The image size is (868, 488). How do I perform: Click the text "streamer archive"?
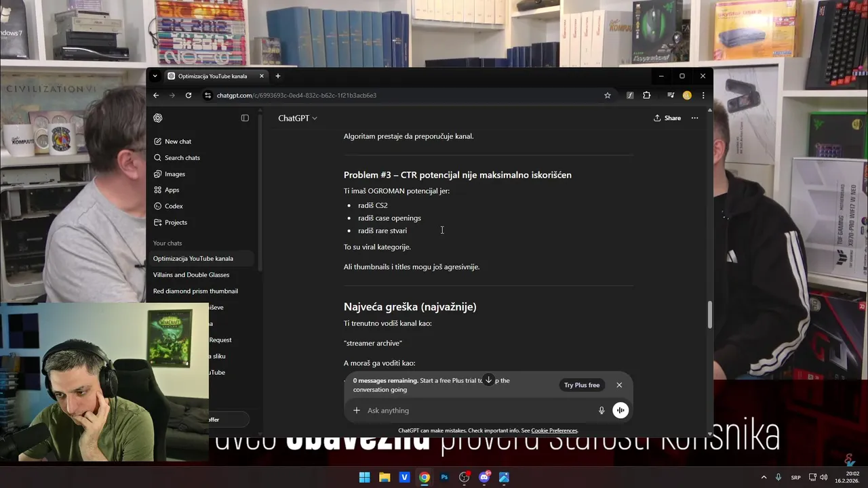(373, 344)
